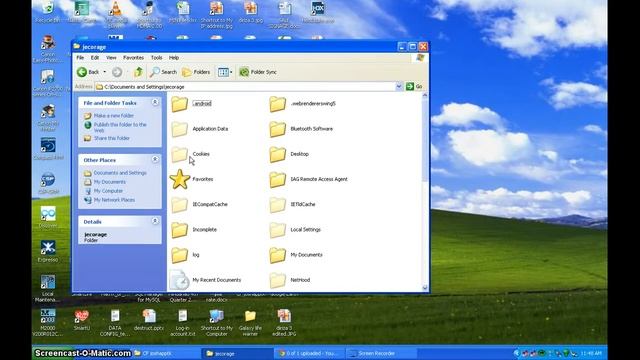Click scrollbar up arrow in file list
Viewport: 640px width, 360px height.
(425, 95)
